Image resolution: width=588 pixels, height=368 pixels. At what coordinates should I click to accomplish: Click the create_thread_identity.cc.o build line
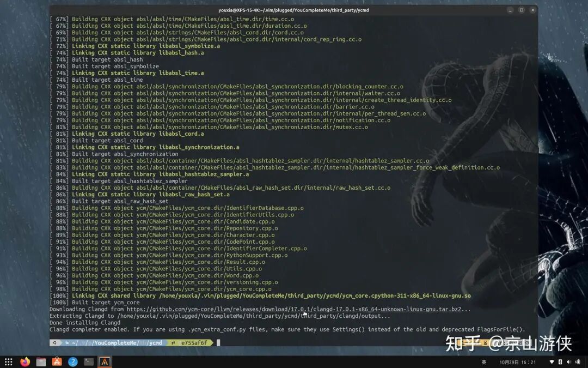[x=250, y=100]
